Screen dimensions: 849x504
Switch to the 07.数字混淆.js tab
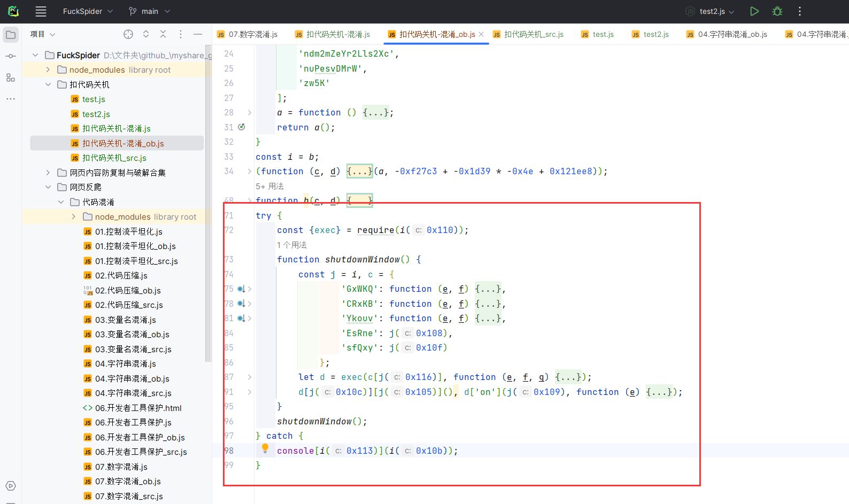tap(248, 34)
